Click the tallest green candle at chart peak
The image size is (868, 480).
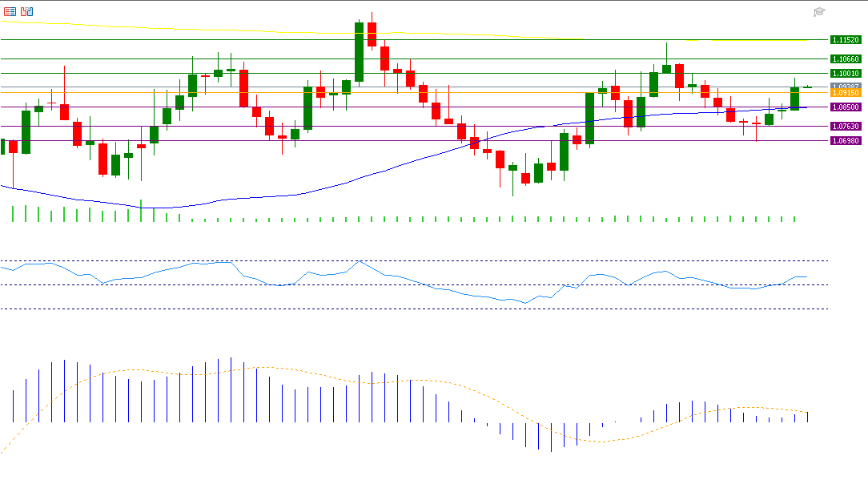pyautogui.click(x=359, y=52)
